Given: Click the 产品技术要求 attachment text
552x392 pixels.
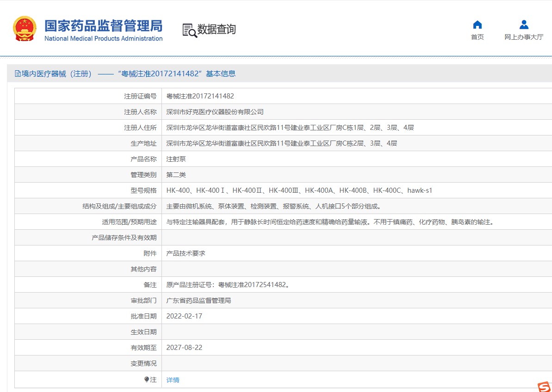Looking at the screenshot, I should [186, 253].
